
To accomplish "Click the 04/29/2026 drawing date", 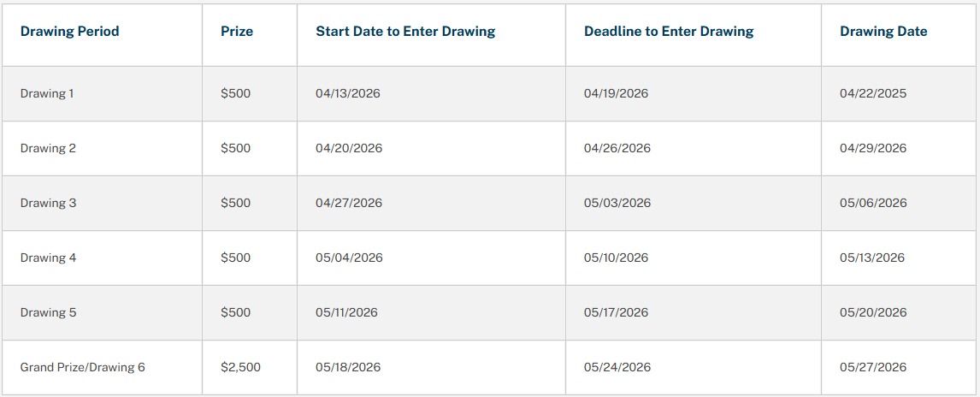I will [x=873, y=148].
